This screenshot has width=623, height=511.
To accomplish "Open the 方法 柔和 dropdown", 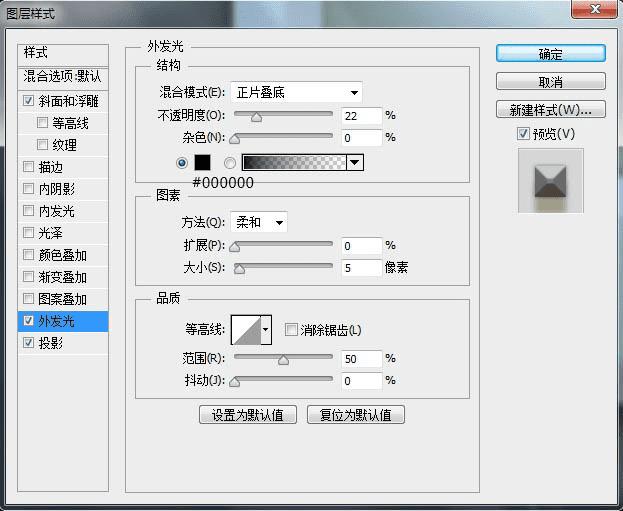I will [259, 222].
